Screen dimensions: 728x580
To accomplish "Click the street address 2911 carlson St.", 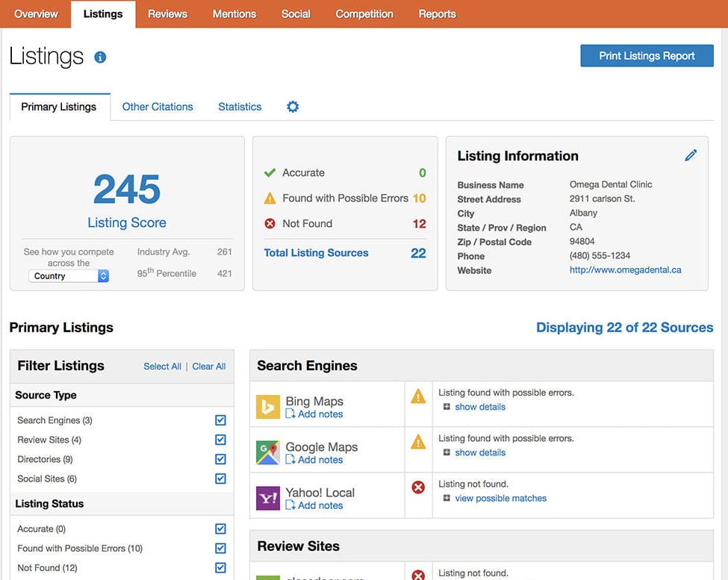I will (x=602, y=199).
